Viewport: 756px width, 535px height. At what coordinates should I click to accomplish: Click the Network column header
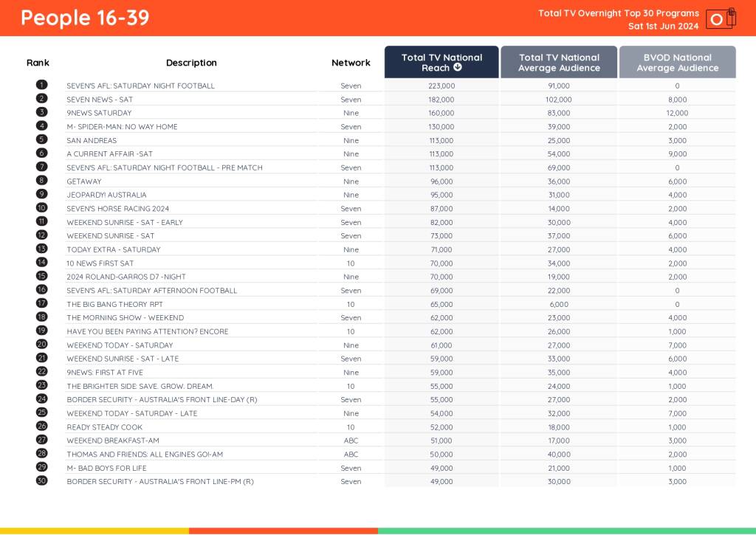pos(351,63)
